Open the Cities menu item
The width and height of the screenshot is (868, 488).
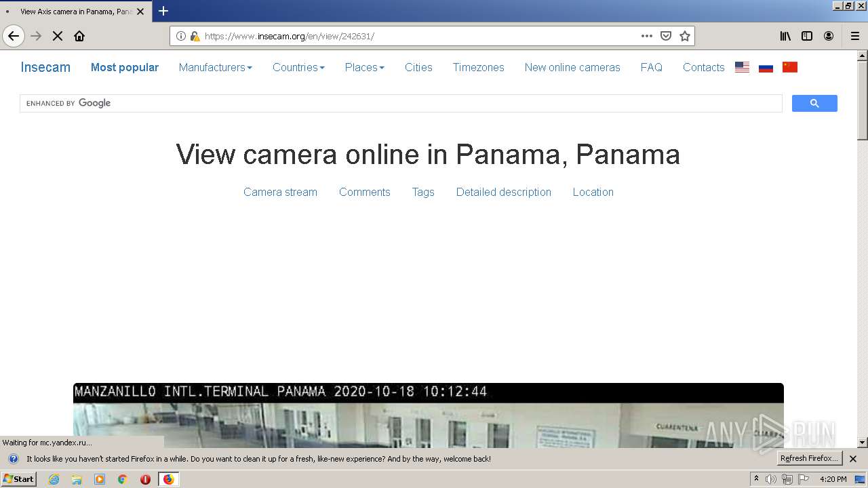coord(418,67)
